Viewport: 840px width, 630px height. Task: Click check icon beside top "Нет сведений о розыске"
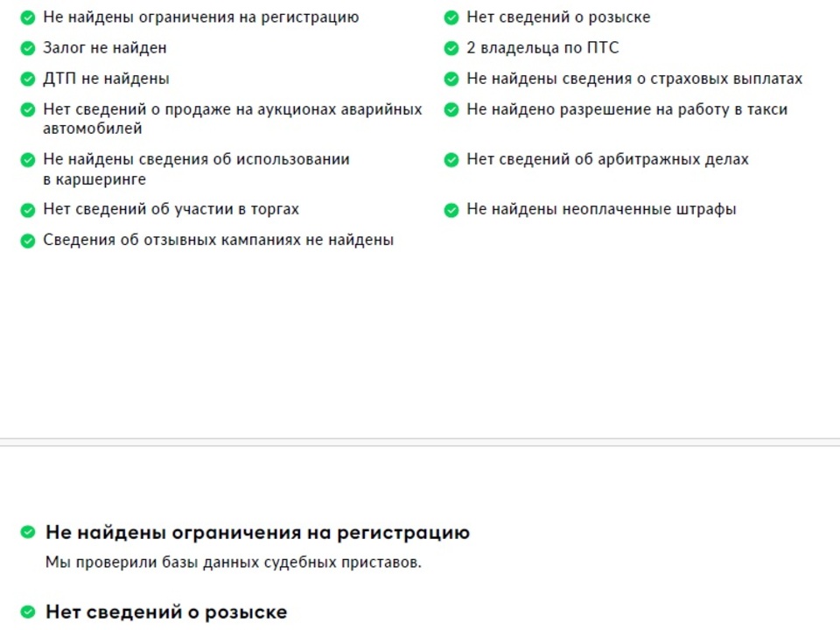pyautogui.click(x=451, y=17)
